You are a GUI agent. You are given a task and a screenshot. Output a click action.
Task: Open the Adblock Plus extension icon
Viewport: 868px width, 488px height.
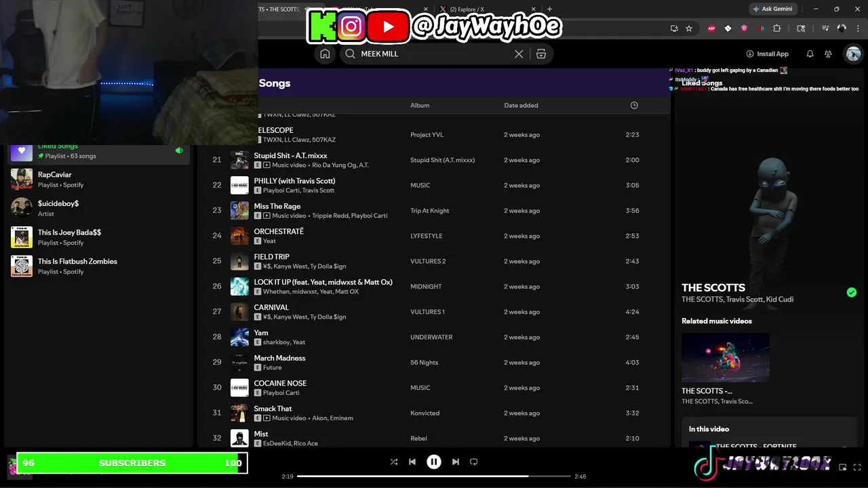[x=711, y=28]
